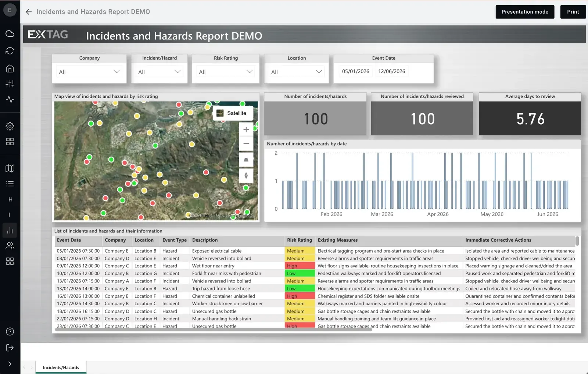Screen dimensions: 588x374
Task: Open the list sidebar icon
Action: [10, 184]
